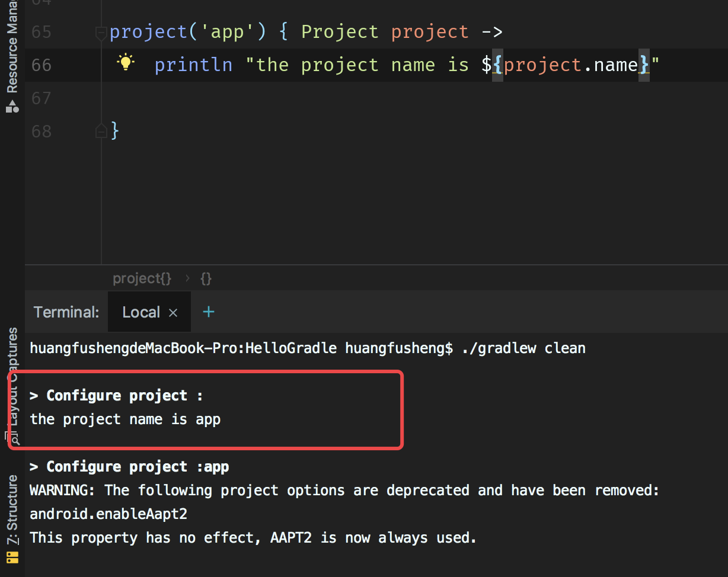Click line number 68 in the gutter
The width and height of the screenshot is (728, 577).
[41, 131]
